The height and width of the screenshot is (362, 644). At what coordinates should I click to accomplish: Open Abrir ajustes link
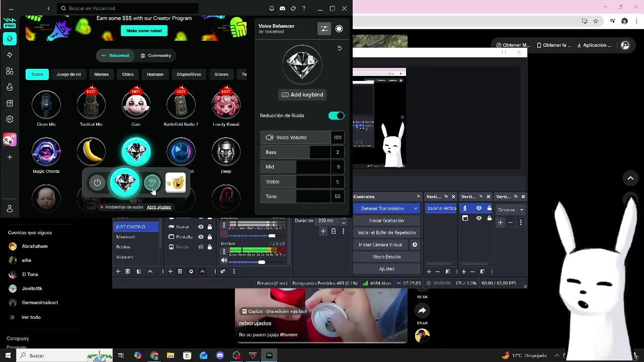point(159,207)
